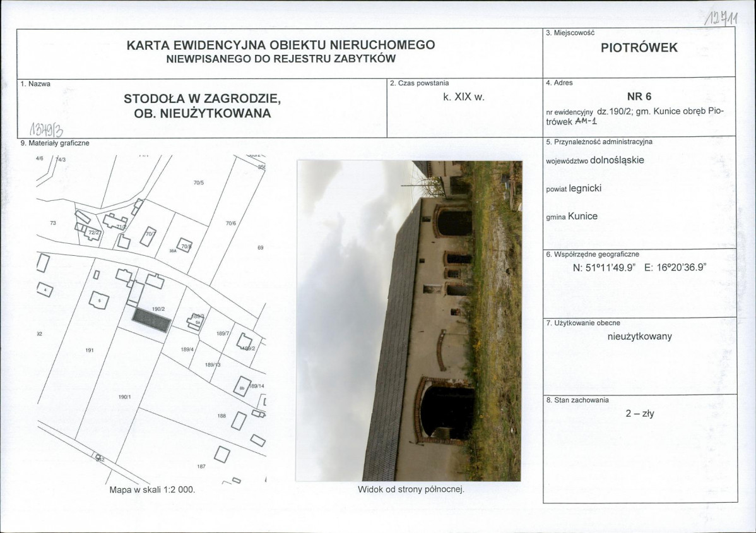This screenshot has height=533, width=756.
Task: Click the label '2. Czas powstania'
Action: click(x=420, y=83)
